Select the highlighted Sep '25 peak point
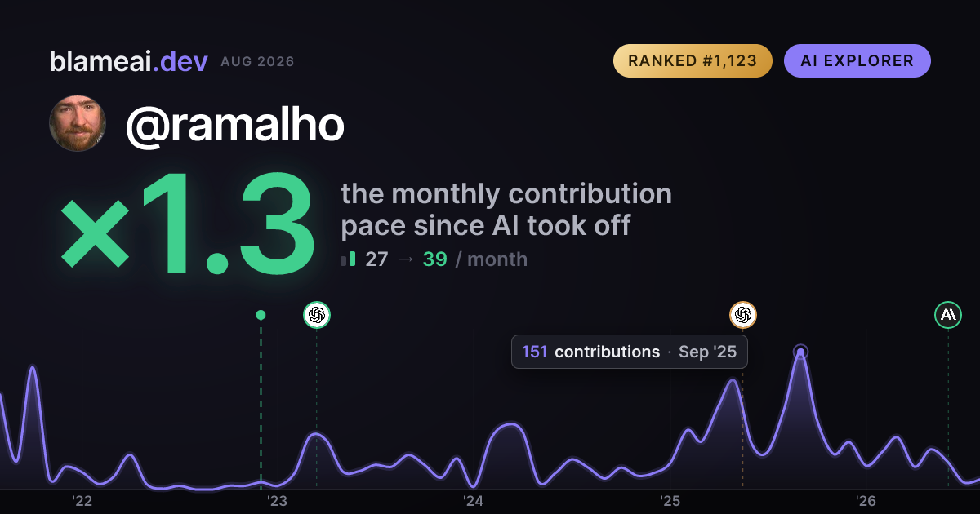This screenshot has width=980, height=514. pyautogui.click(x=801, y=352)
